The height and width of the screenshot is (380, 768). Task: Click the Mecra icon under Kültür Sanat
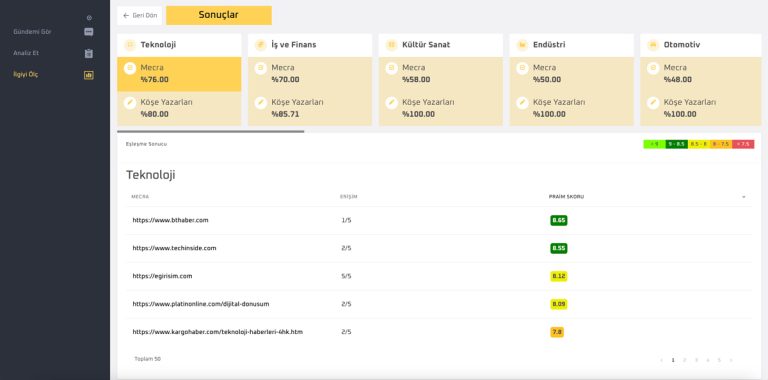(x=391, y=68)
